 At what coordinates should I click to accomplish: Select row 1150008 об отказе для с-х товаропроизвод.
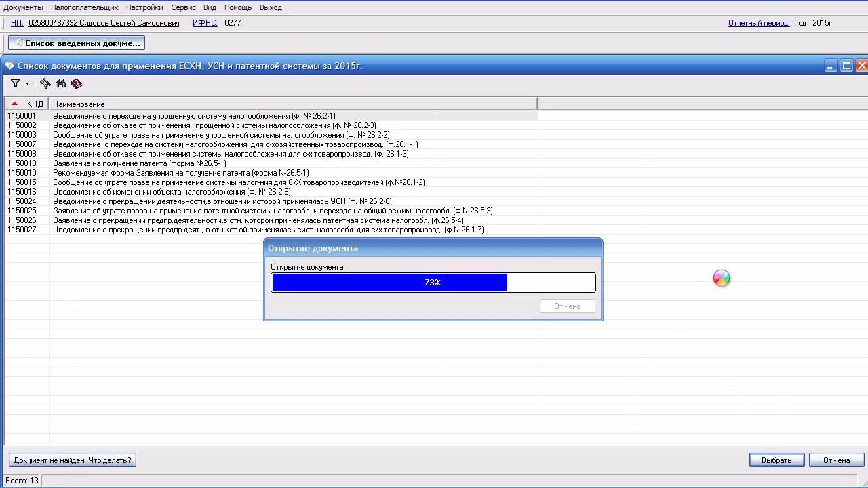[x=271, y=154]
